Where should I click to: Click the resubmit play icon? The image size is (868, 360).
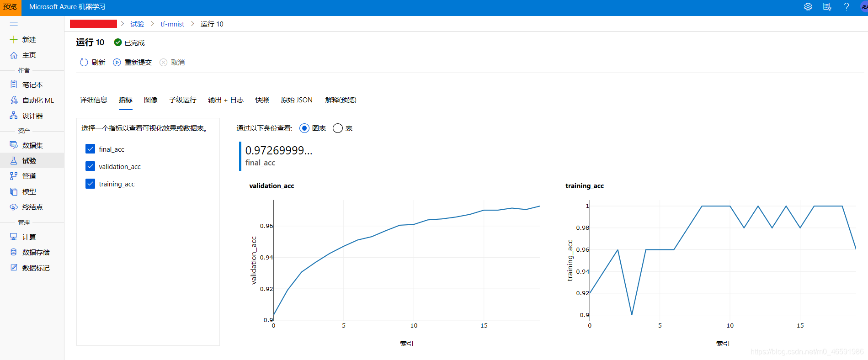click(x=117, y=62)
